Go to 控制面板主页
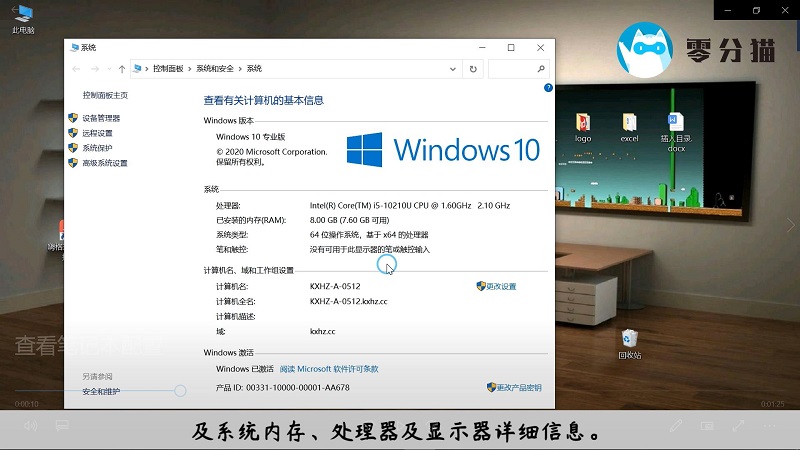The width and height of the screenshot is (800, 450). click(105, 95)
